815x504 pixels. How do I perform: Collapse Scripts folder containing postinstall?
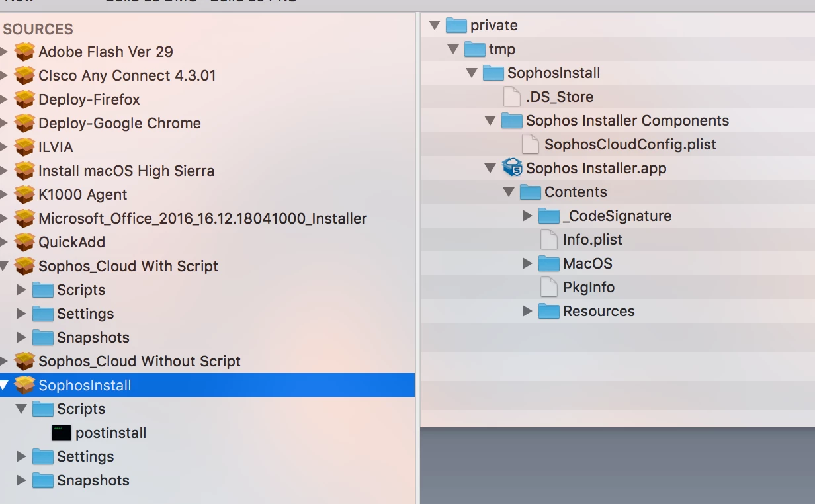21,409
